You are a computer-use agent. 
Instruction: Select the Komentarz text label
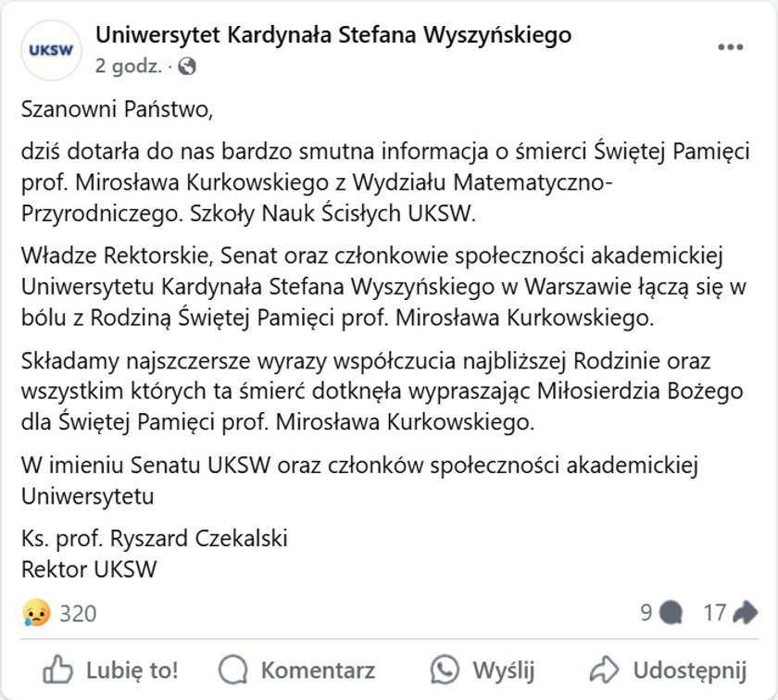pos(318,670)
